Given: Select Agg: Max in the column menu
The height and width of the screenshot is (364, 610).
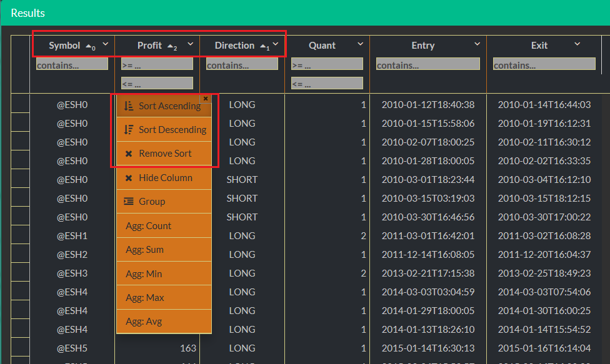Looking at the screenshot, I should (164, 298).
